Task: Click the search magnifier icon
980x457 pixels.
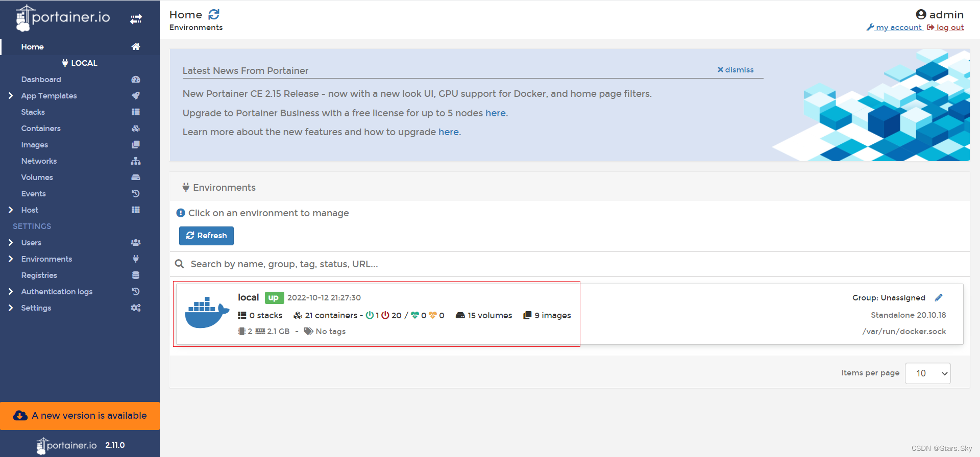Action: point(180,264)
